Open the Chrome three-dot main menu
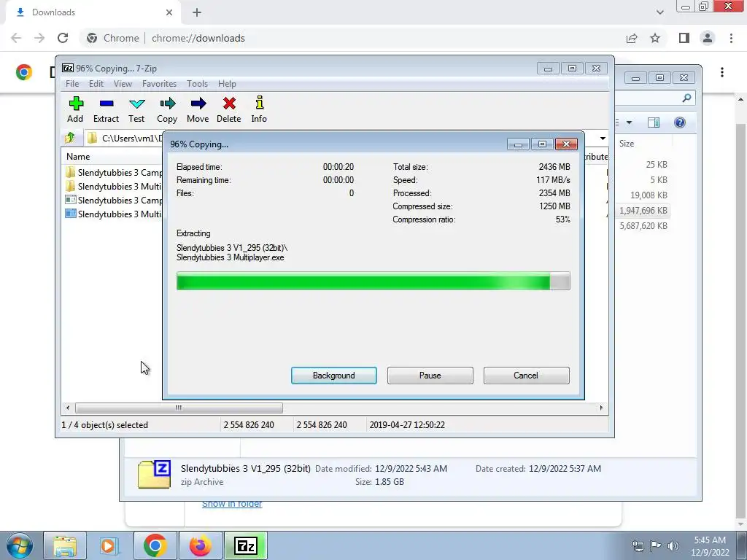Image resolution: width=747 pixels, height=560 pixels. pyautogui.click(x=731, y=38)
